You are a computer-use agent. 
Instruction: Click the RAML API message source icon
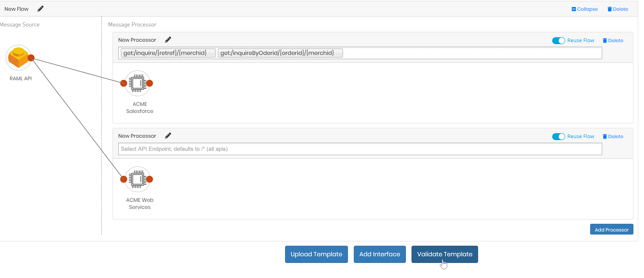(x=18, y=58)
